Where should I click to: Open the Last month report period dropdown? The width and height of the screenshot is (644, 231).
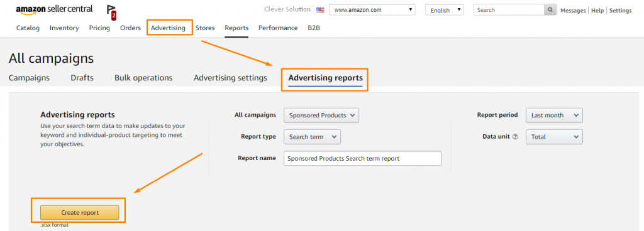554,115
